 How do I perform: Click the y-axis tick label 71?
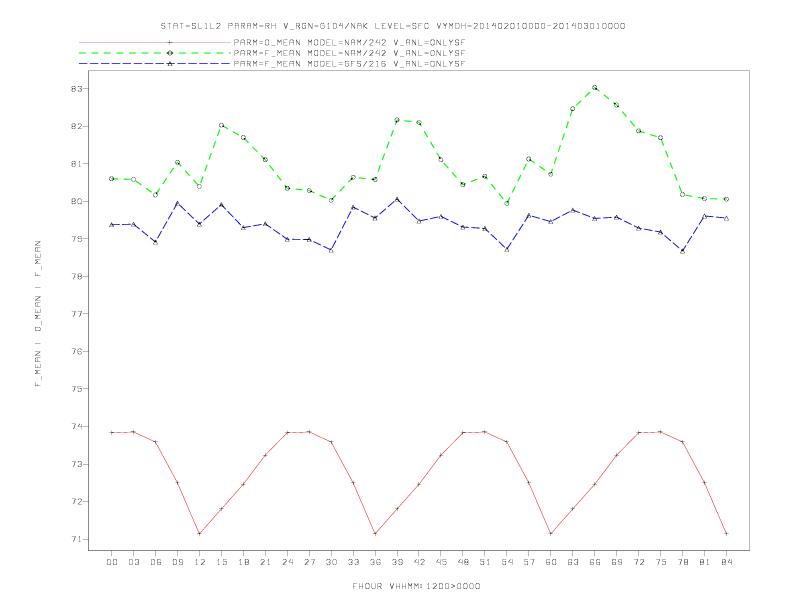[77, 539]
